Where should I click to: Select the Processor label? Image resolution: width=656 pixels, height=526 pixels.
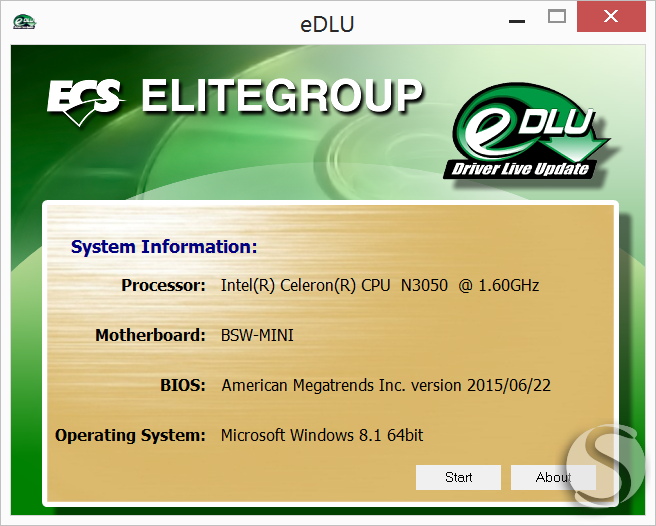click(164, 285)
